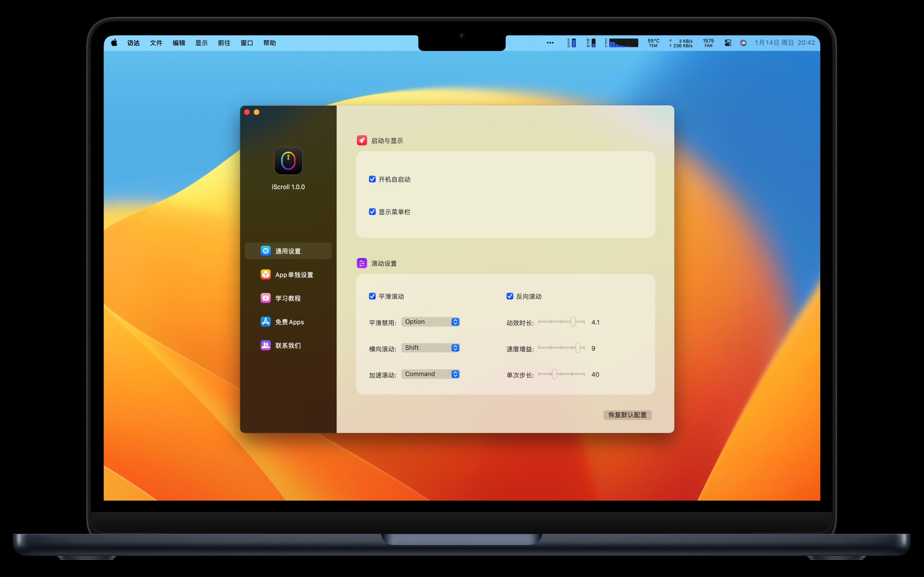Open the 联系我们 contact icon
This screenshot has height=577, width=924.
coord(265,345)
